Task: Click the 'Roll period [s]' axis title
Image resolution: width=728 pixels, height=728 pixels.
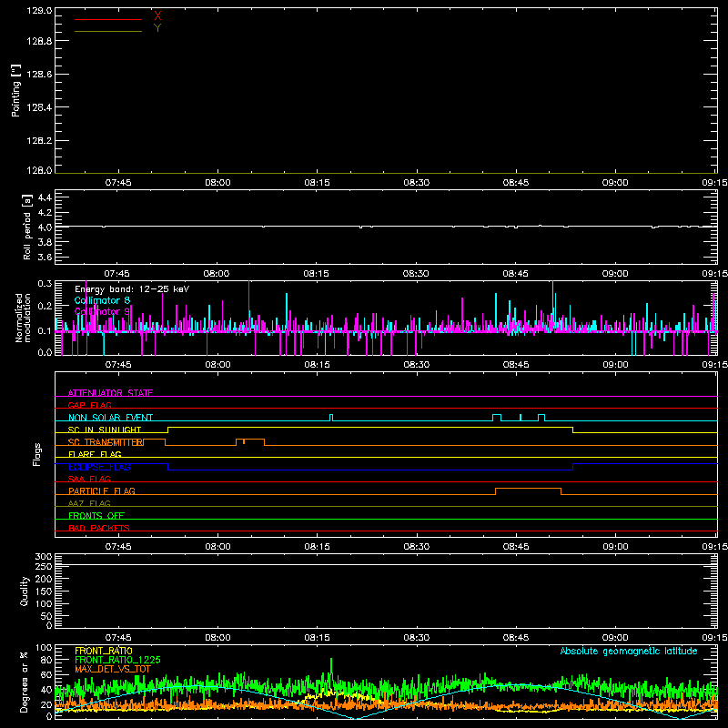Action: pos(27,227)
